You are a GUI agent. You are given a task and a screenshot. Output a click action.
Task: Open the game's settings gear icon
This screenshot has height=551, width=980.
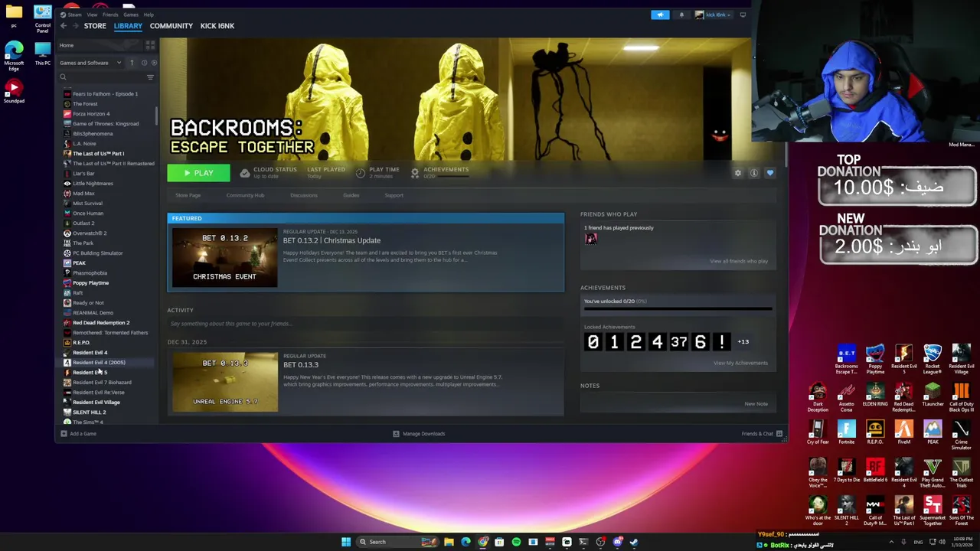(x=738, y=173)
